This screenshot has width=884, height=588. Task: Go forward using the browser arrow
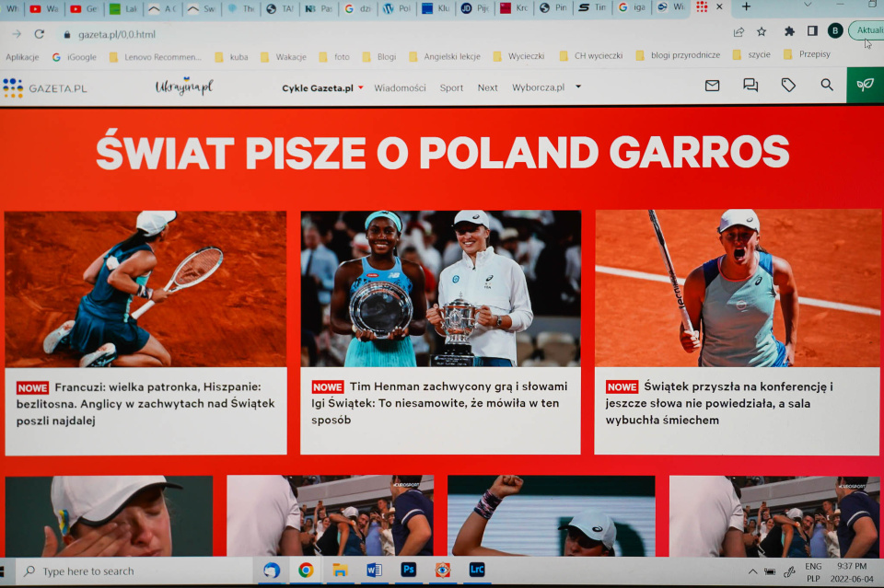click(17, 34)
